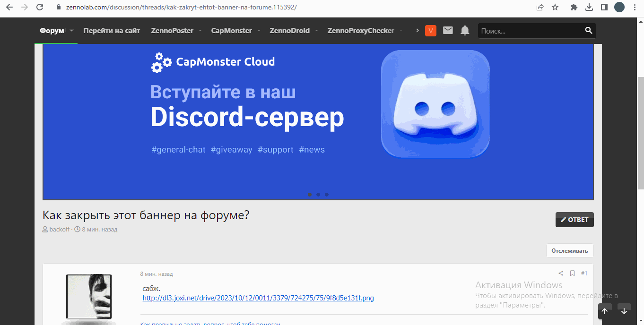Open private messages envelope icon

tap(448, 31)
